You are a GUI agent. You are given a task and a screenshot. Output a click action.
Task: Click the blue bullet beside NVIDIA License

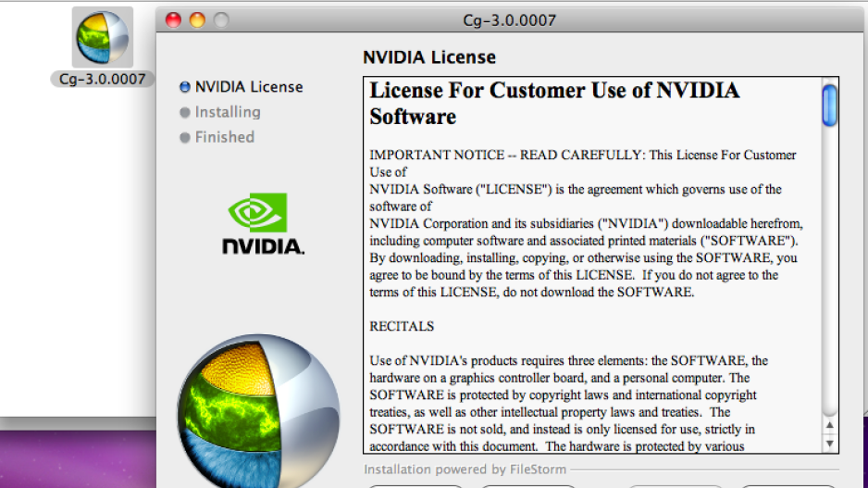click(185, 87)
